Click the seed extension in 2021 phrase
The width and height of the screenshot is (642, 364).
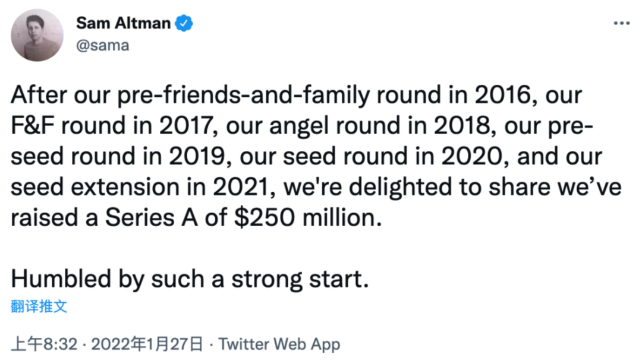(139, 187)
